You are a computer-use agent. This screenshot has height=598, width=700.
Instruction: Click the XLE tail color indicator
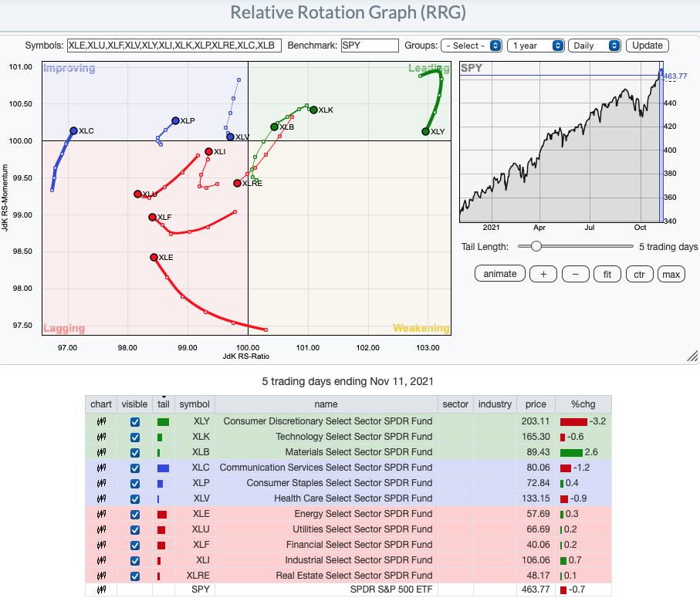[x=161, y=515]
